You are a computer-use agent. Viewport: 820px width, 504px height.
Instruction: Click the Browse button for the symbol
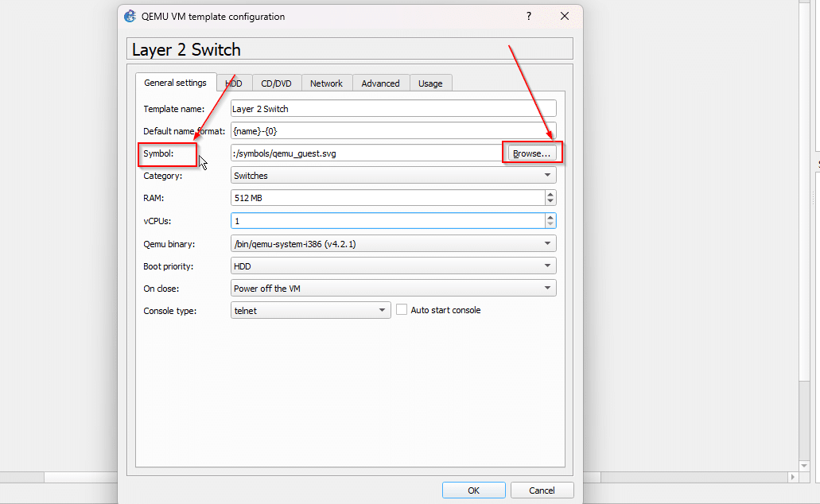(x=530, y=153)
